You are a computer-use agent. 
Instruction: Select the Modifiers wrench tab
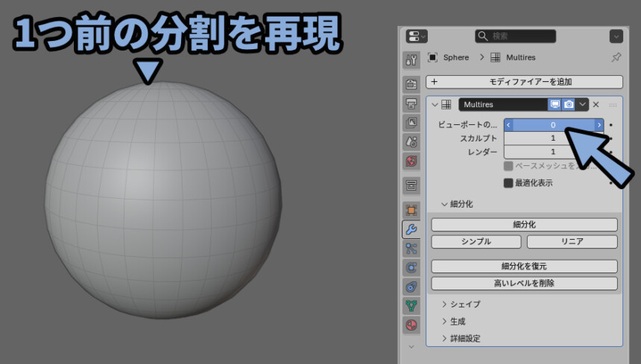[x=411, y=229]
